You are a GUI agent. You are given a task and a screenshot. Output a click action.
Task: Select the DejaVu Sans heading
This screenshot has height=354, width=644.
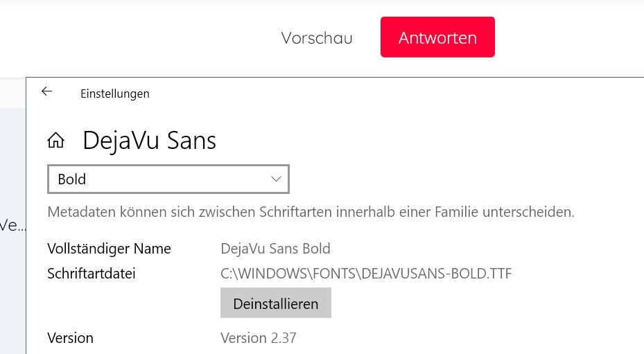click(x=149, y=141)
